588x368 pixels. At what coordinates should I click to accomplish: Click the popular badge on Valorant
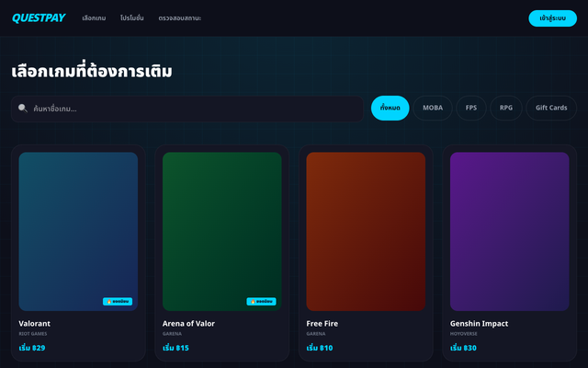(118, 301)
